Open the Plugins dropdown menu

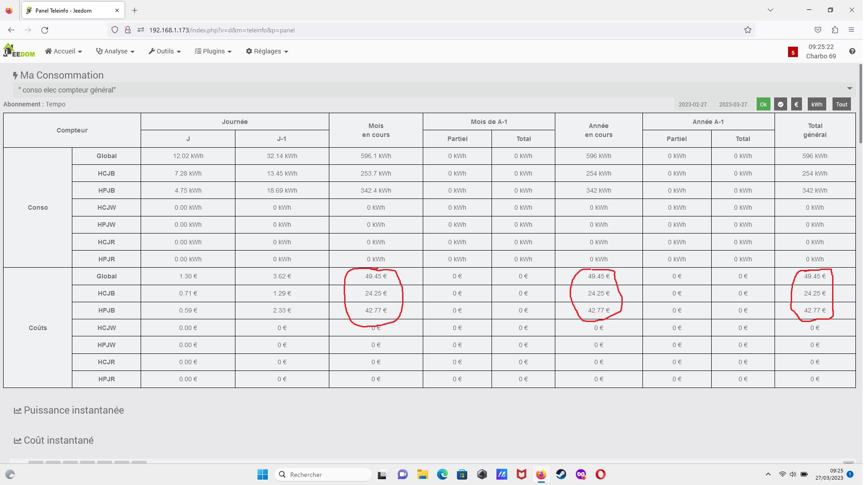coord(213,51)
